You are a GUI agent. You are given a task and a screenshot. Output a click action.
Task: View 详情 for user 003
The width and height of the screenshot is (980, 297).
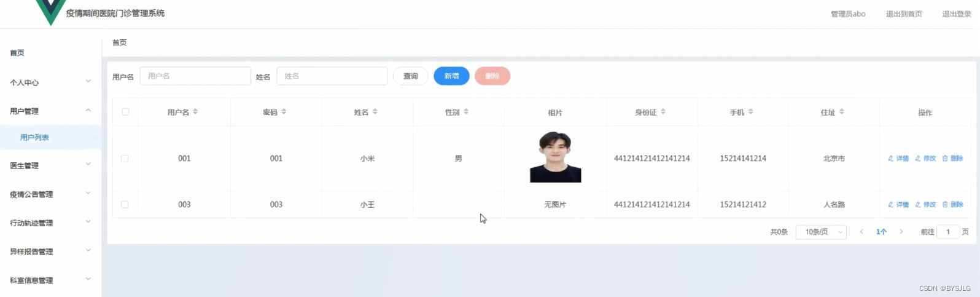pos(898,205)
